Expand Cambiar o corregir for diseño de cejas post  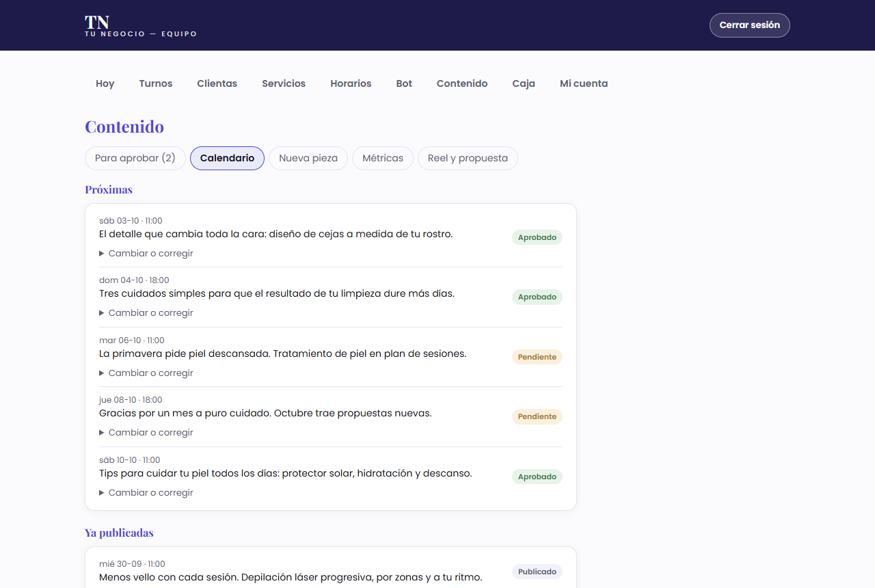click(146, 253)
